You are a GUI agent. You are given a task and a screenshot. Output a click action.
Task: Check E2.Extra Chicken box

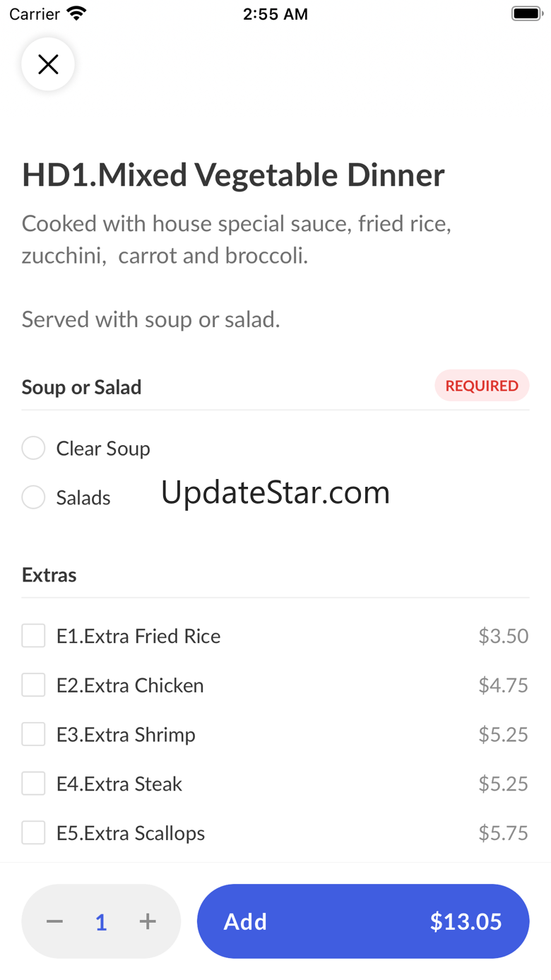tap(33, 685)
